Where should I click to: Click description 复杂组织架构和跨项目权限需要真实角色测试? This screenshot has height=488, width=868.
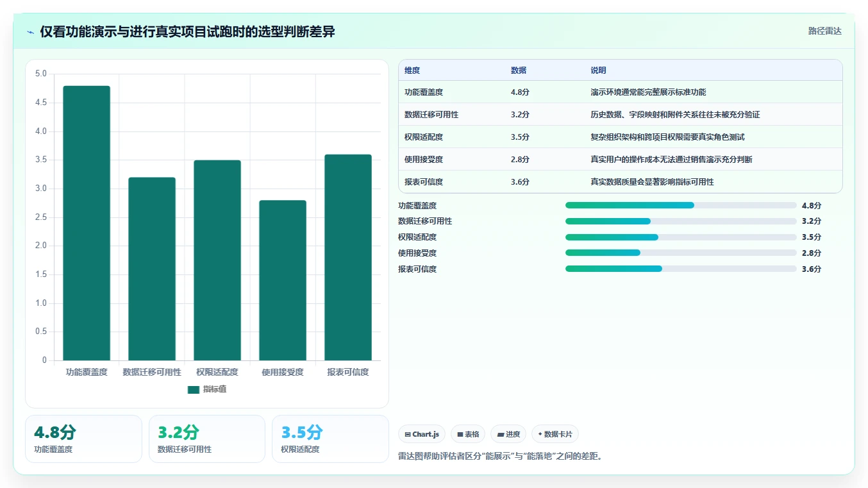[x=667, y=137]
